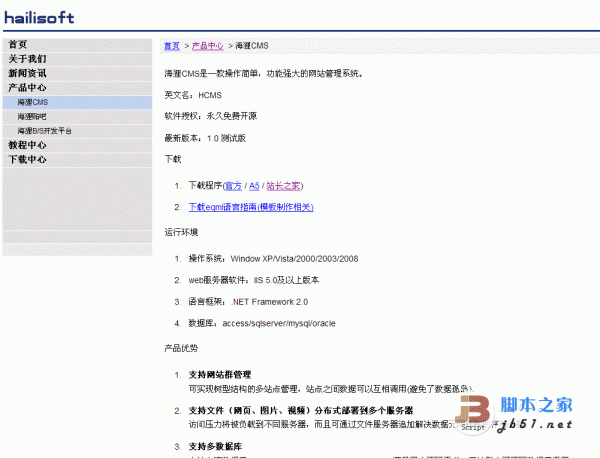Click the 英文名：HCMS line
This screenshot has width=600, height=458.
click(x=193, y=95)
